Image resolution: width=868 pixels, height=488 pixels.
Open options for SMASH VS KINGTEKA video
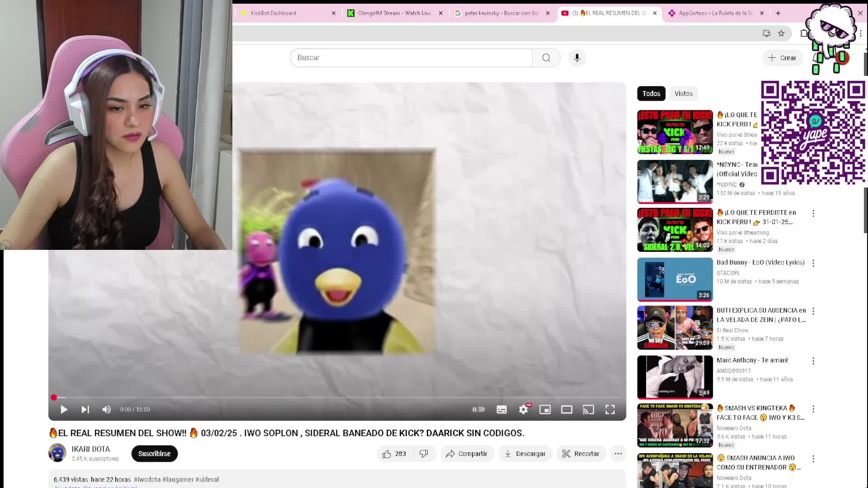[813, 409]
